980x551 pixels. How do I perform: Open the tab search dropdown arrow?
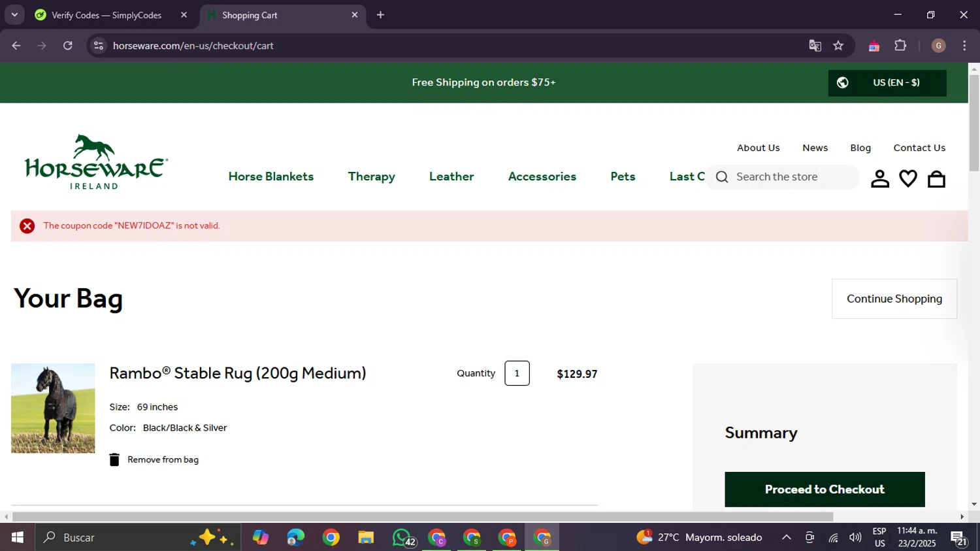14,15
